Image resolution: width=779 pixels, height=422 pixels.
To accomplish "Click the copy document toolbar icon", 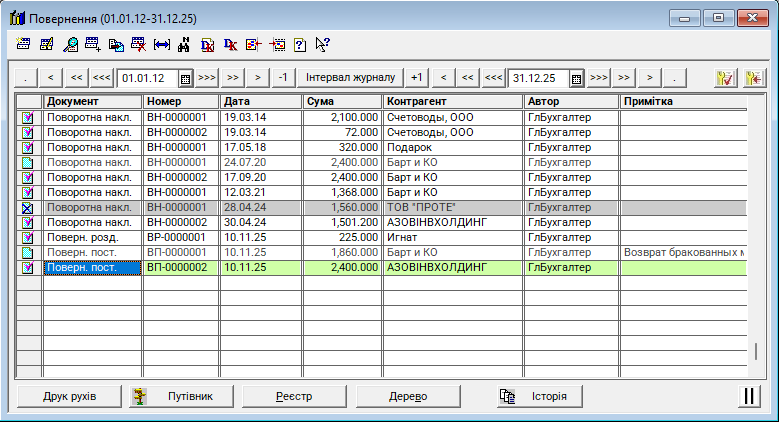I will (x=116, y=44).
